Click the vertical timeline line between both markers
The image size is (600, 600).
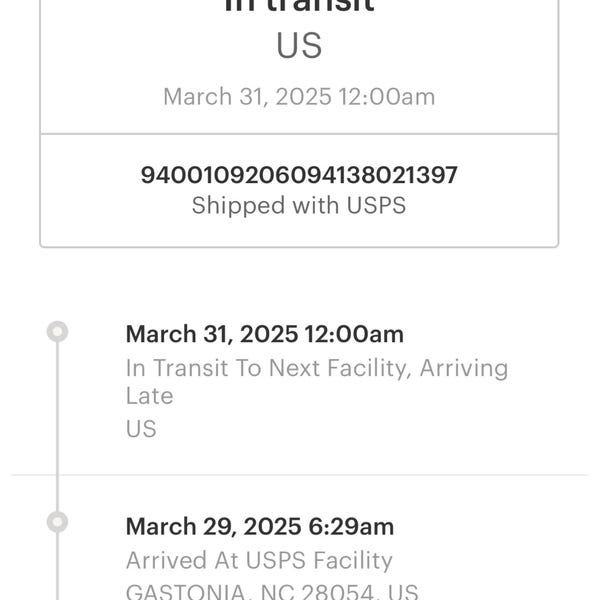point(57,427)
